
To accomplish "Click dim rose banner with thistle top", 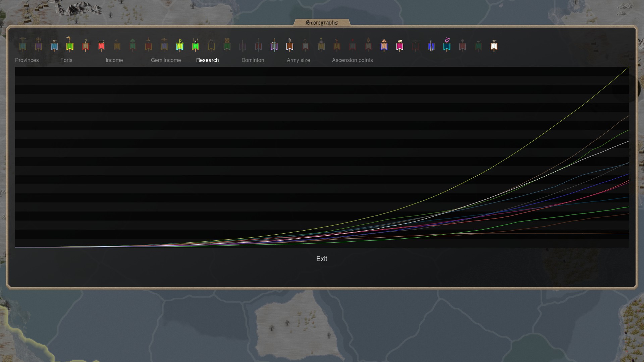I will tap(463, 45).
